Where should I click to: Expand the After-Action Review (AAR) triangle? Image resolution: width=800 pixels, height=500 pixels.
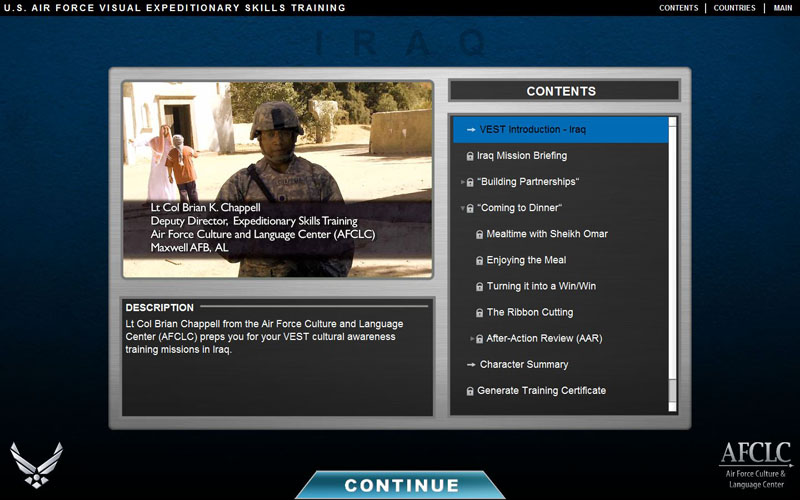472,338
